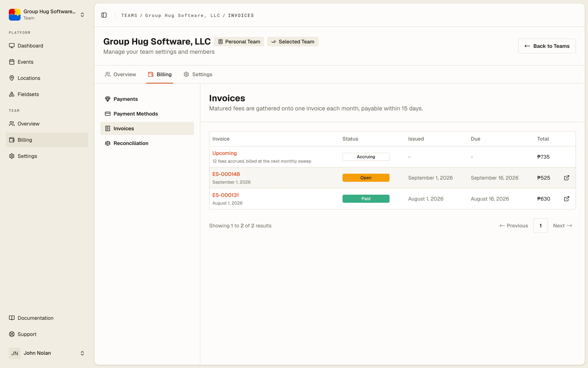The image size is (588, 368).
Task: Open Payment Methods in the billing menu
Action: coord(147,114)
